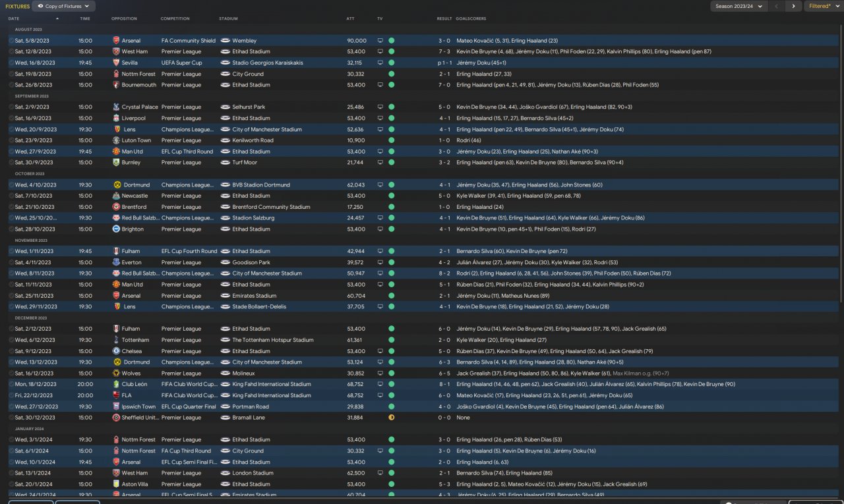Image resolution: width=844 pixels, height=504 pixels.
Task: Click the Club León badge
Action: pyautogui.click(x=117, y=384)
